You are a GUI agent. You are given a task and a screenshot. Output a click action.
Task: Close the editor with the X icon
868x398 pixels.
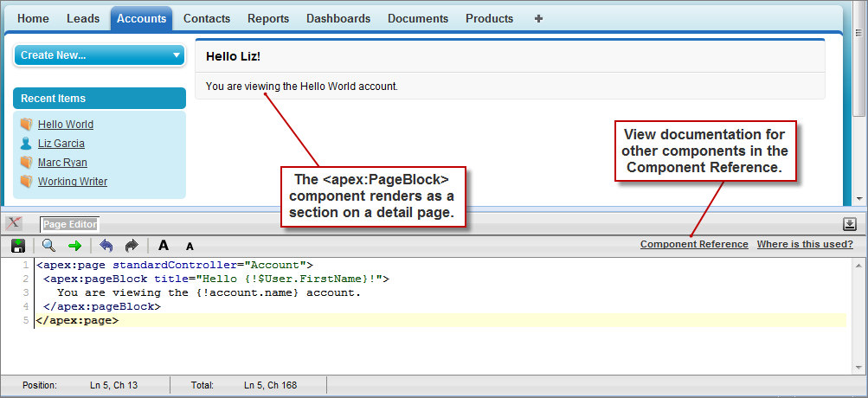(14, 223)
